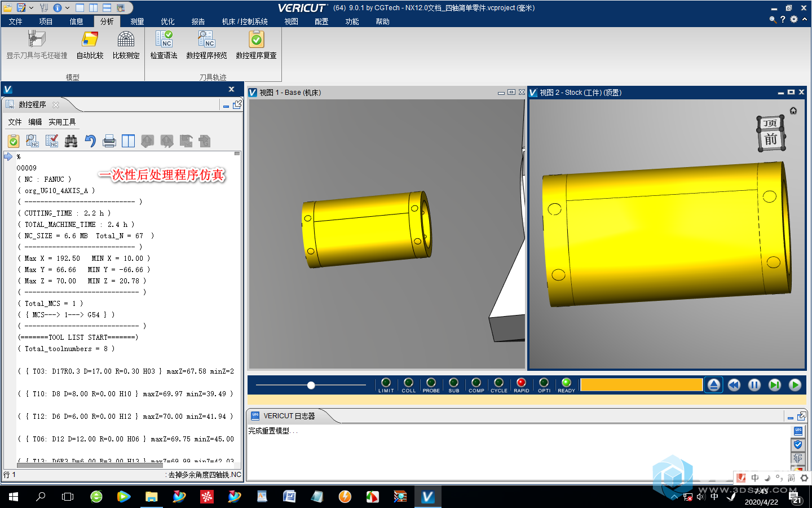The width and height of the screenshot is (812, 508).
Task: Click the NC review clipboard icon in editor toolbar
Action: pos(14,141)
